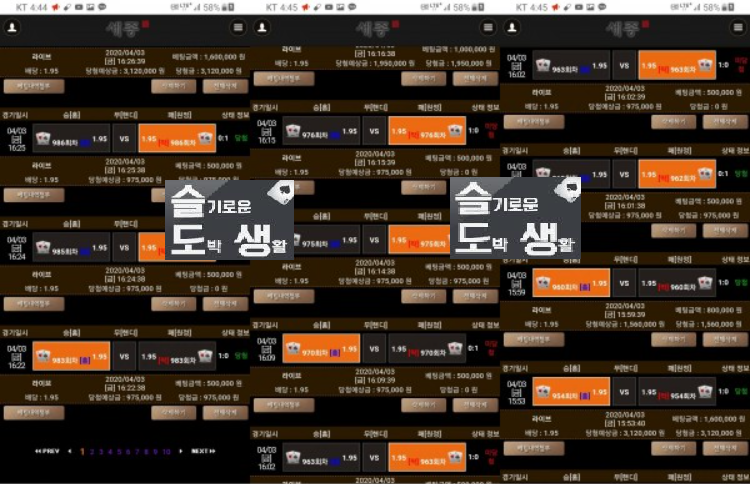Click the betting details button under the 16:26:39 bet
Screen dimensions: 751x484
tap(33, 87)
